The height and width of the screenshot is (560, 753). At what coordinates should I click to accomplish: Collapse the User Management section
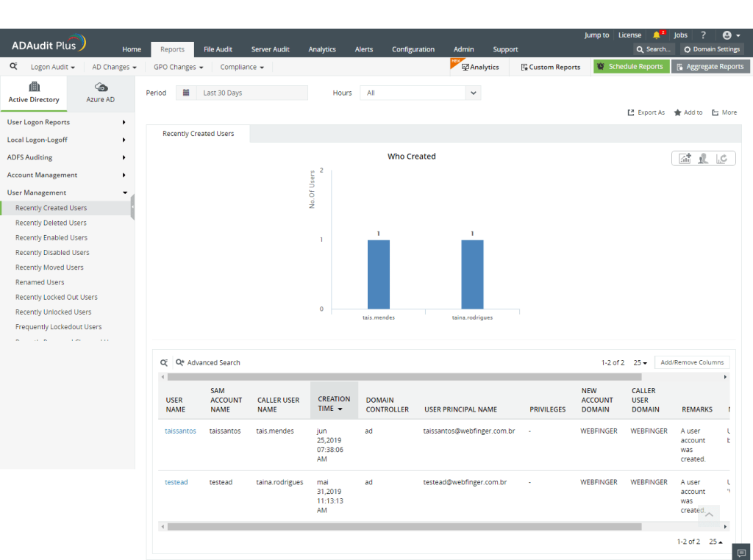(x=124, y=193)
